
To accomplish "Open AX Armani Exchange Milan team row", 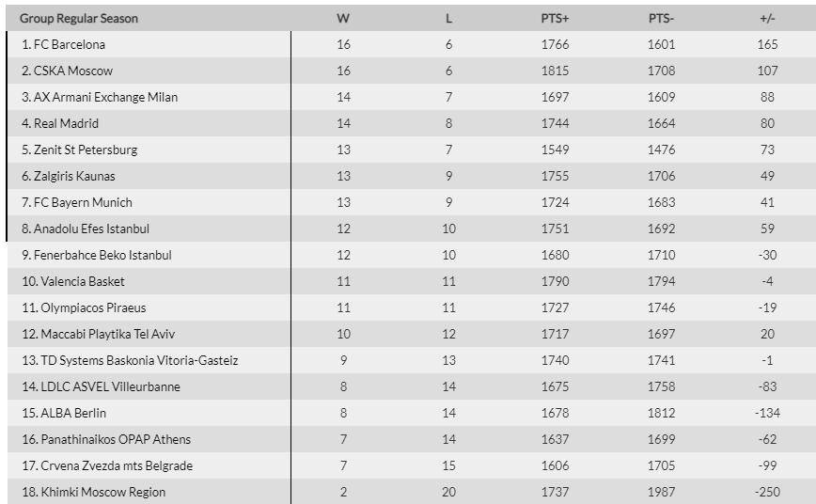I will coord(105,98).
